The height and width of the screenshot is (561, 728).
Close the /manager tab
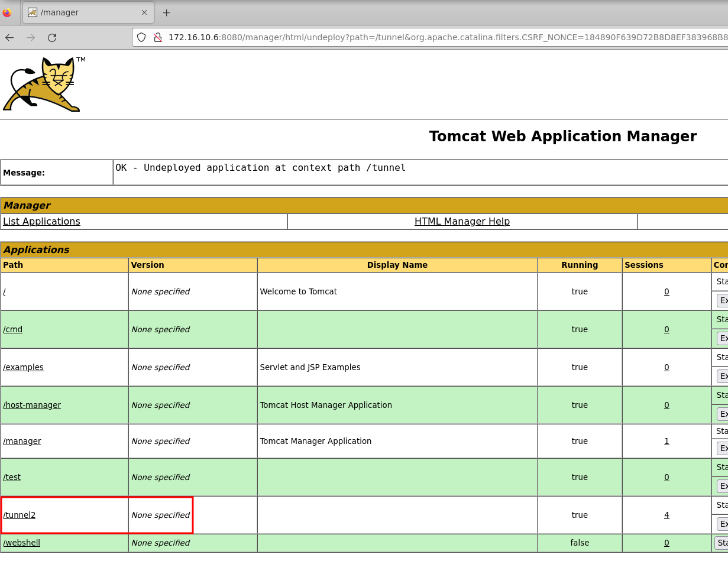[144, 12]
